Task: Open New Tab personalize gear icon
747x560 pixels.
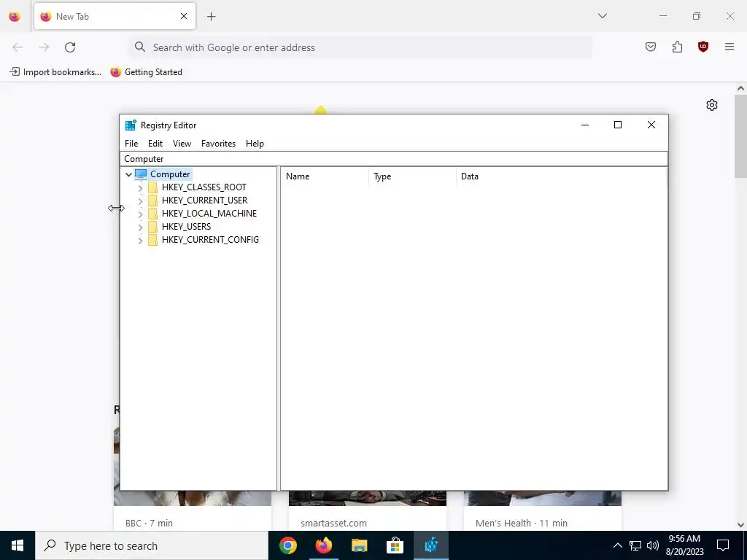Action: pyautogui.click(x=712, y=105)
